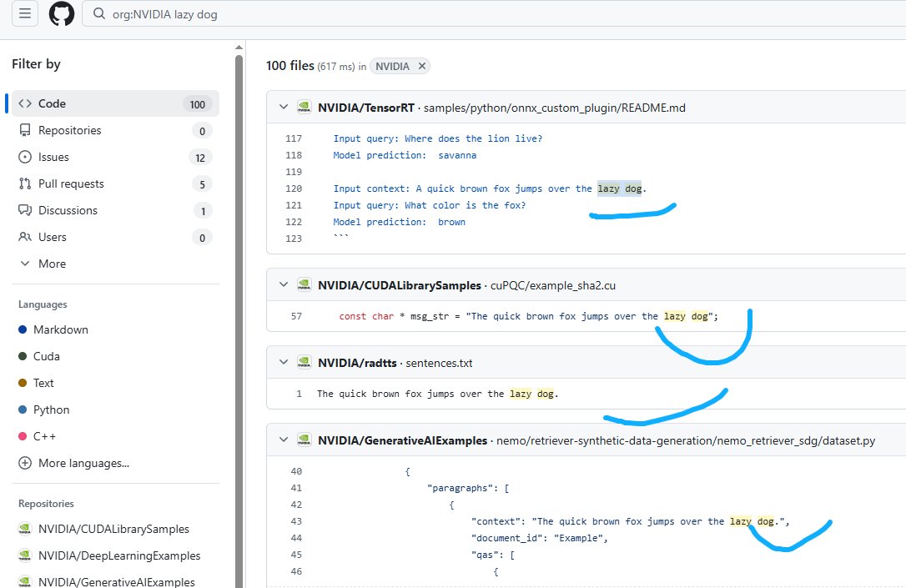906x588 pixels.
Task: Click NVIDIA avatar in TensorRT result header
Action: pos(304,107)
